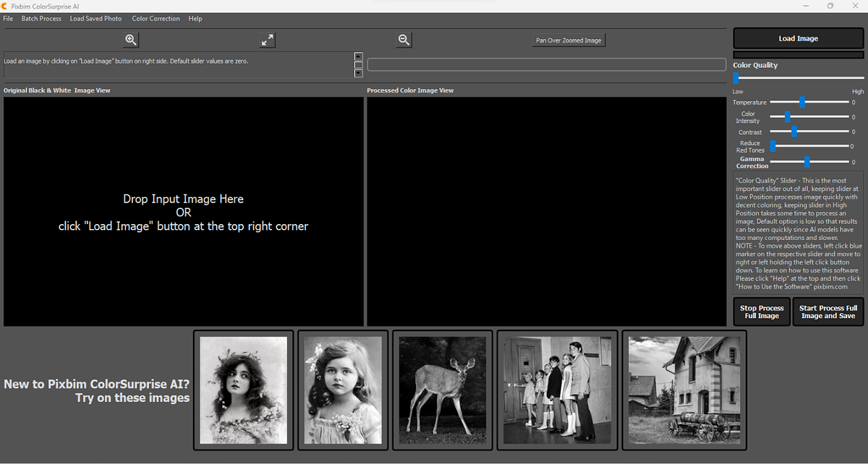Select the family portrait sample thumbnail

[x=557, y=390]
